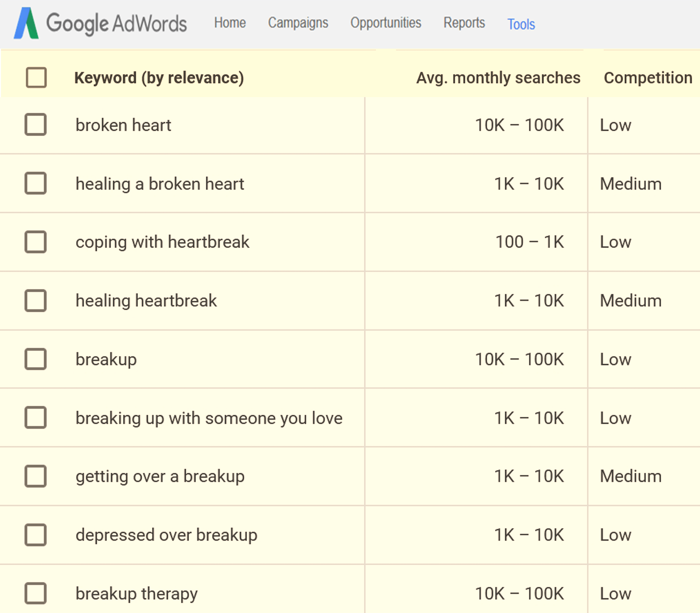The width and height of the screenshot is (700, 613).
Task: Select the "healing a broken heart" checkbox
Action: (36, 183)
